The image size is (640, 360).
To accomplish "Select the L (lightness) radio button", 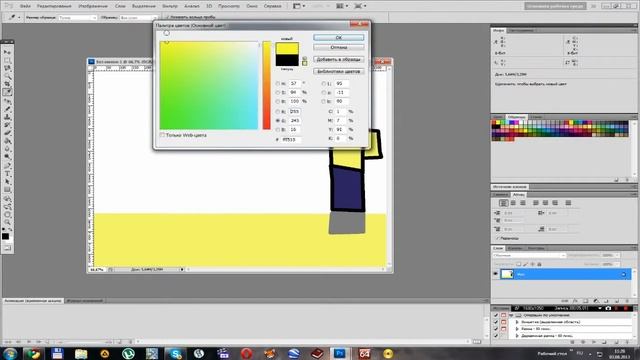I will coord(324,83).
